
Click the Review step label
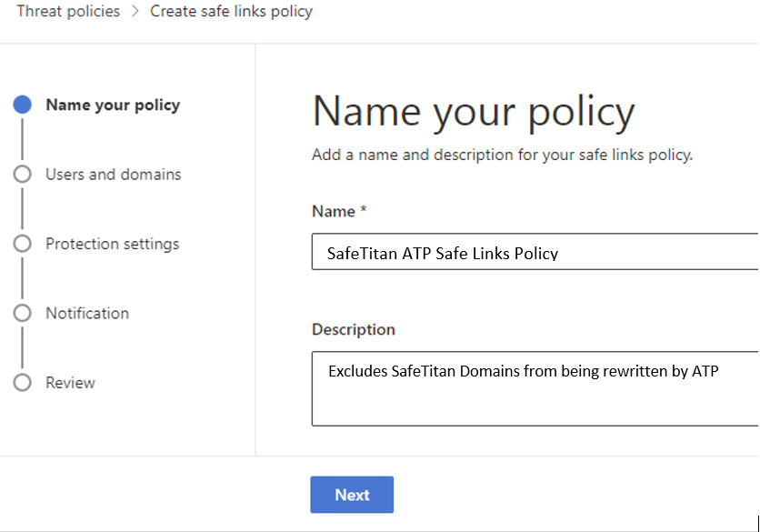[70, 383]
